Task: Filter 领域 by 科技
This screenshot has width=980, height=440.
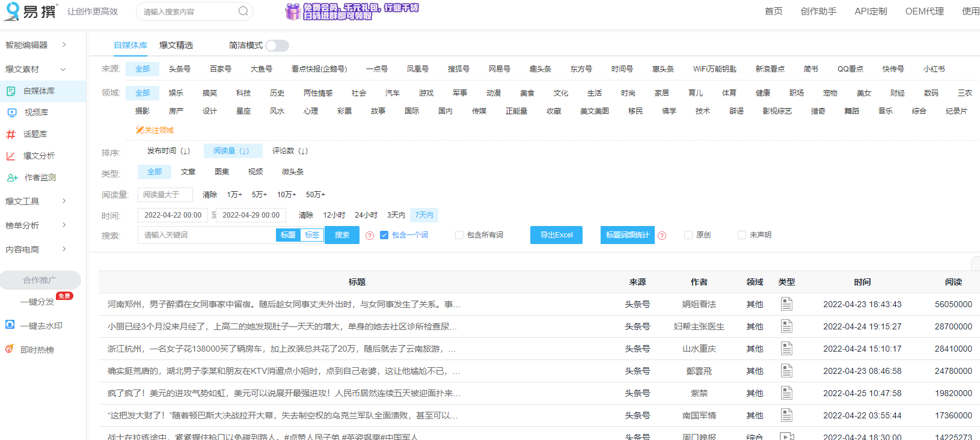Action: pos(243,93)
